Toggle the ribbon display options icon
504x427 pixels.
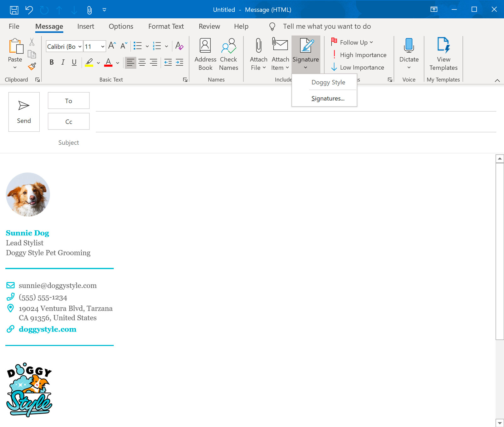pos(434,9)
